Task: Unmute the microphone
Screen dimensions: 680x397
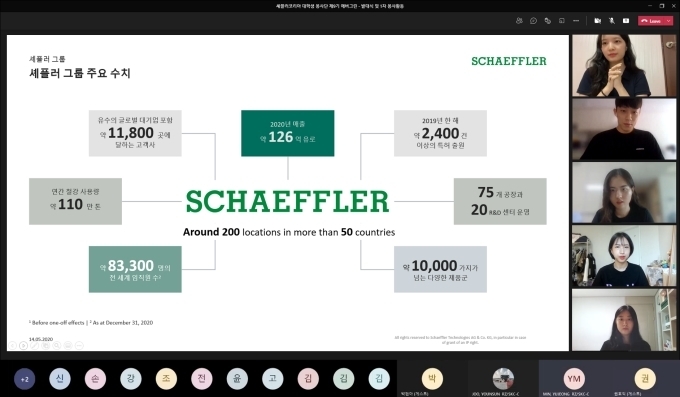Action: coord(611,21)
